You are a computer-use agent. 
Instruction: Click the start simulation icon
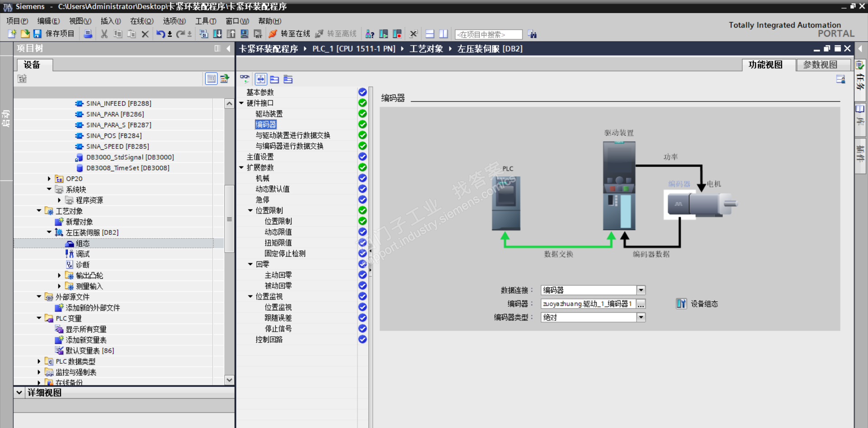coord(245,34)
